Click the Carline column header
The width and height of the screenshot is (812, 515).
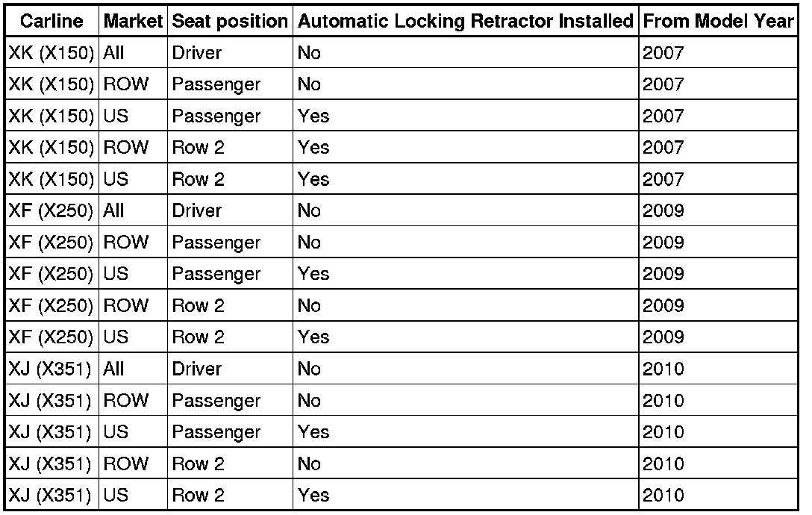pyautogui.click(x=51, y=21)
